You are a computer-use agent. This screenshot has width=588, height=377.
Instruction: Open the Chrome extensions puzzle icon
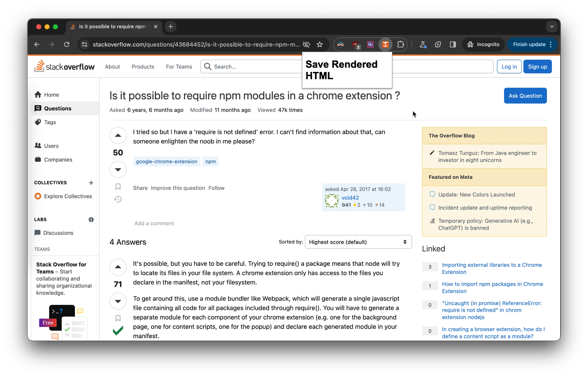pos(400,44)
